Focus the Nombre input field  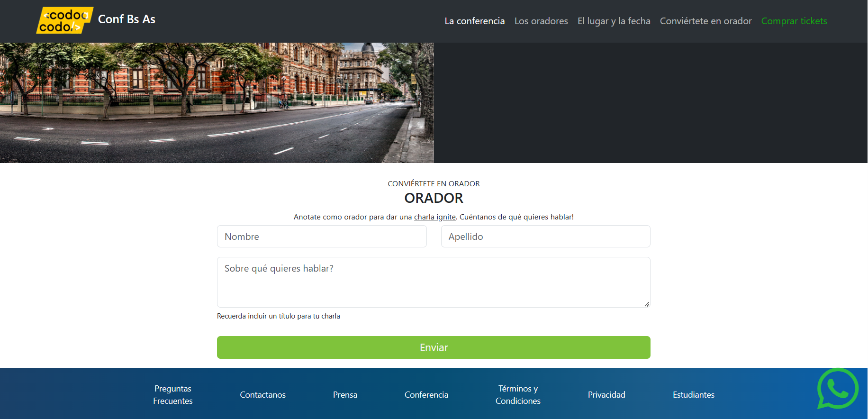point(322,237)
